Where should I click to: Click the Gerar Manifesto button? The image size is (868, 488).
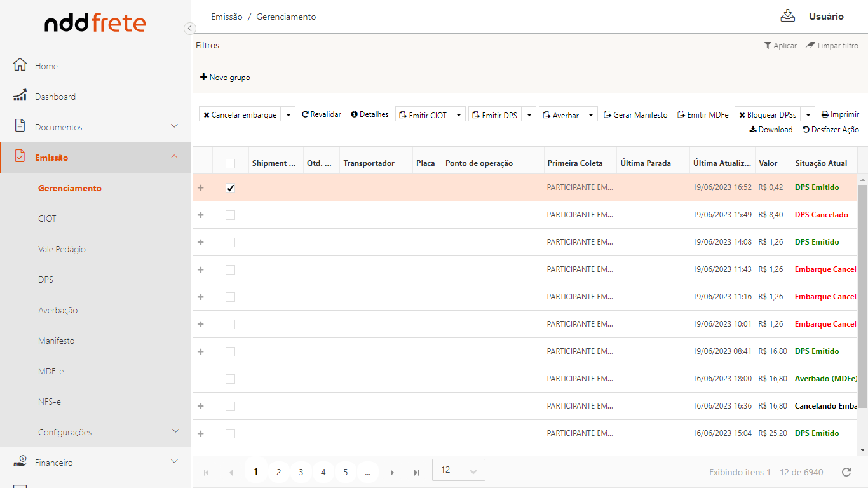pos(635,115)
